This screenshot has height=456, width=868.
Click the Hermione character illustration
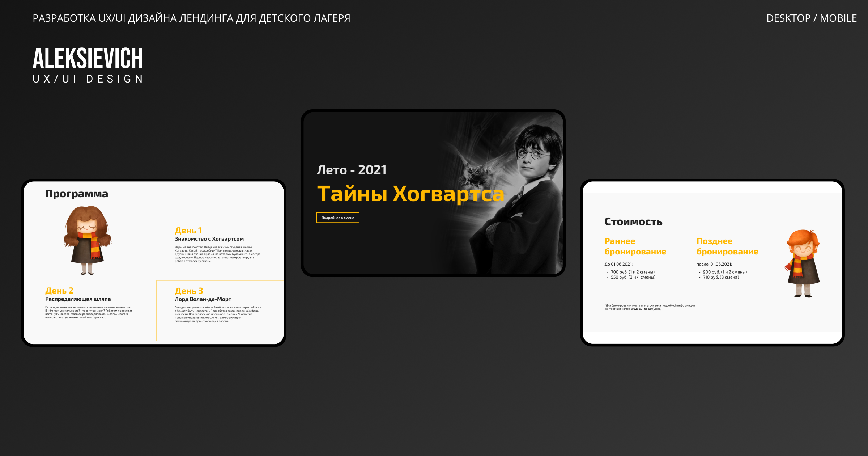(x=88, y=240)
